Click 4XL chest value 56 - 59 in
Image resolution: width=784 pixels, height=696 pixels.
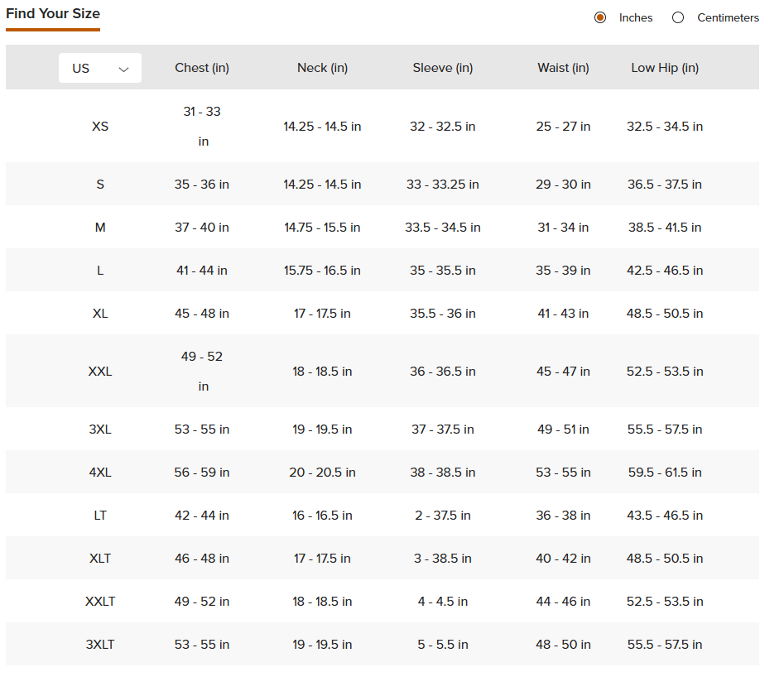[202, 472]
